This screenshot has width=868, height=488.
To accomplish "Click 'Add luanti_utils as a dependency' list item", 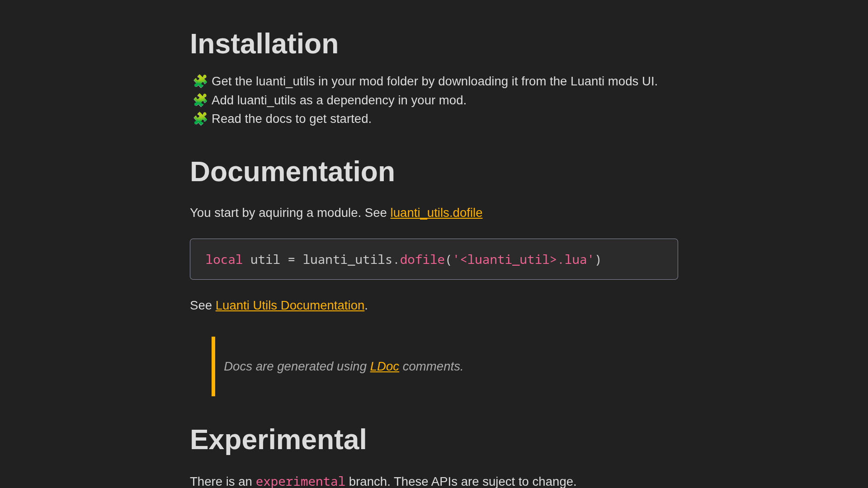I will point(339,100).
